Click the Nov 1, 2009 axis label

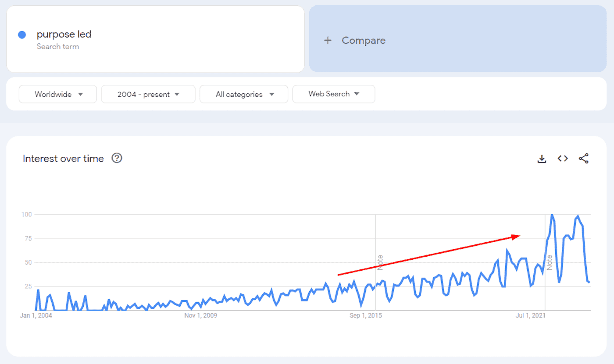(200, 315)
